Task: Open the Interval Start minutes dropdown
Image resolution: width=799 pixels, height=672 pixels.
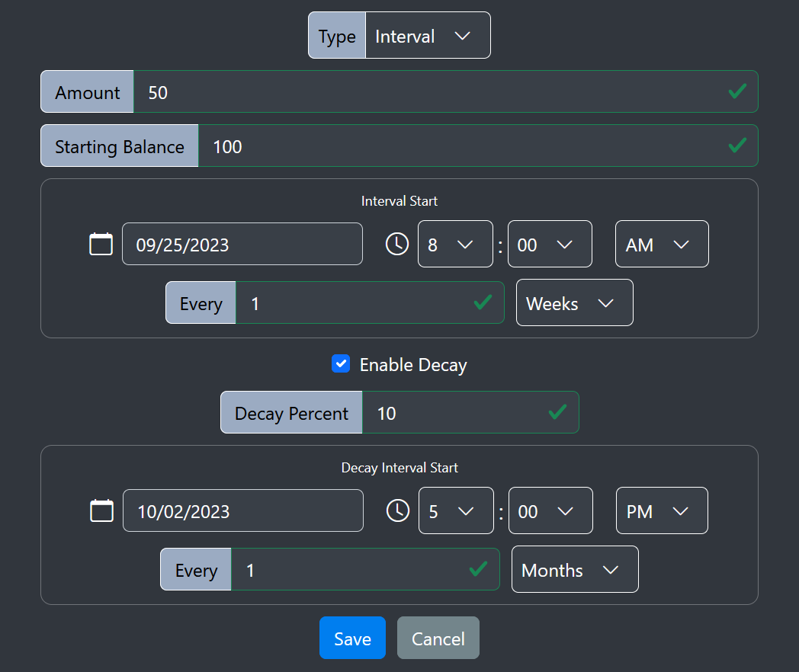Action: (x=550, y=244)
